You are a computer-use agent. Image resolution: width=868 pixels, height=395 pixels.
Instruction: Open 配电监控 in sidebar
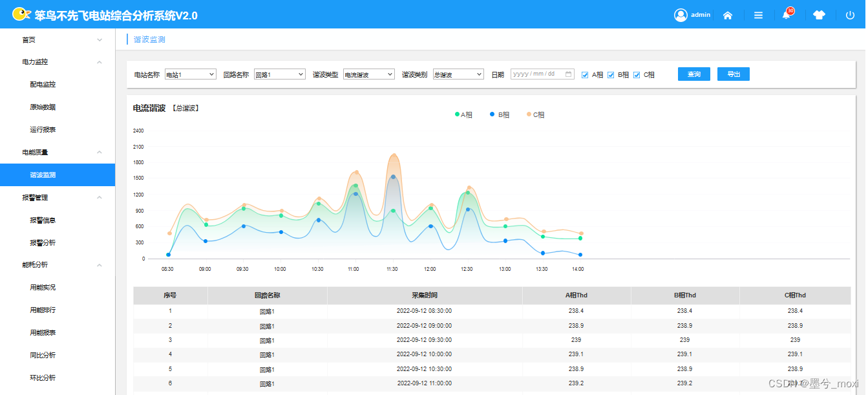tap(43, 85)
